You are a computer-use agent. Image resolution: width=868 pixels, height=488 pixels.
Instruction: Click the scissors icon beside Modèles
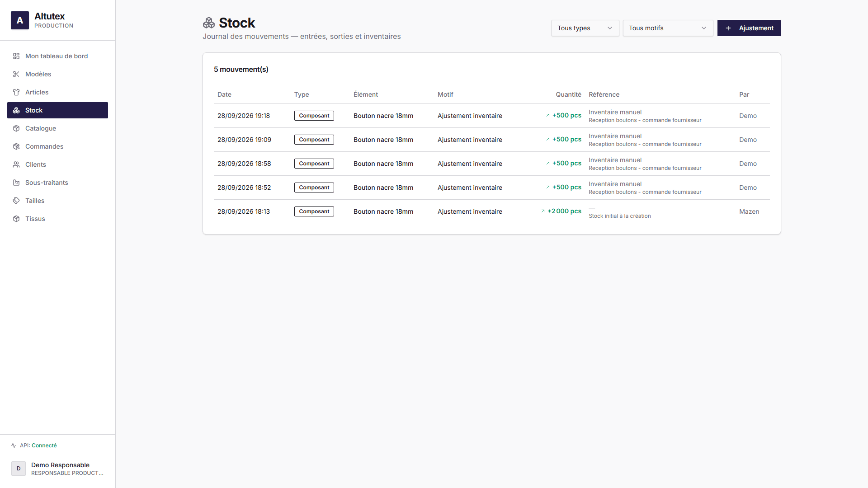[16, 74]
